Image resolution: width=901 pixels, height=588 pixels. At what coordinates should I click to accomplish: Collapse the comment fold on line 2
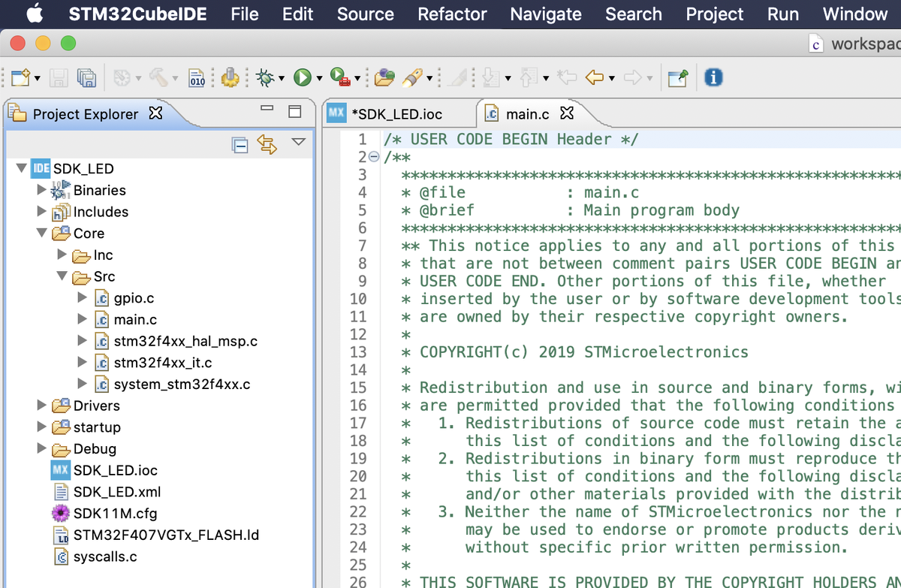pos(375,157)
